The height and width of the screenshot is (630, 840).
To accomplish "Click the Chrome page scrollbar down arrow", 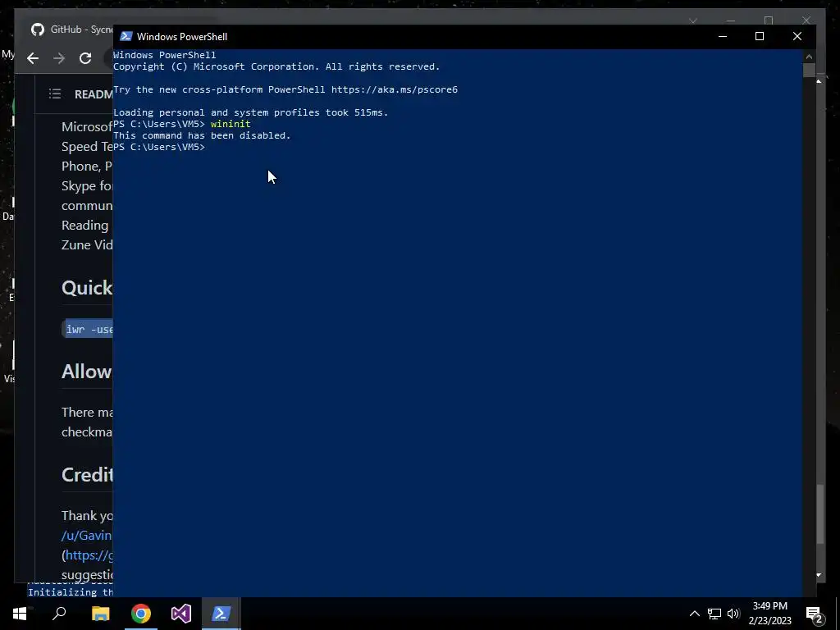I will click(819, 575).
